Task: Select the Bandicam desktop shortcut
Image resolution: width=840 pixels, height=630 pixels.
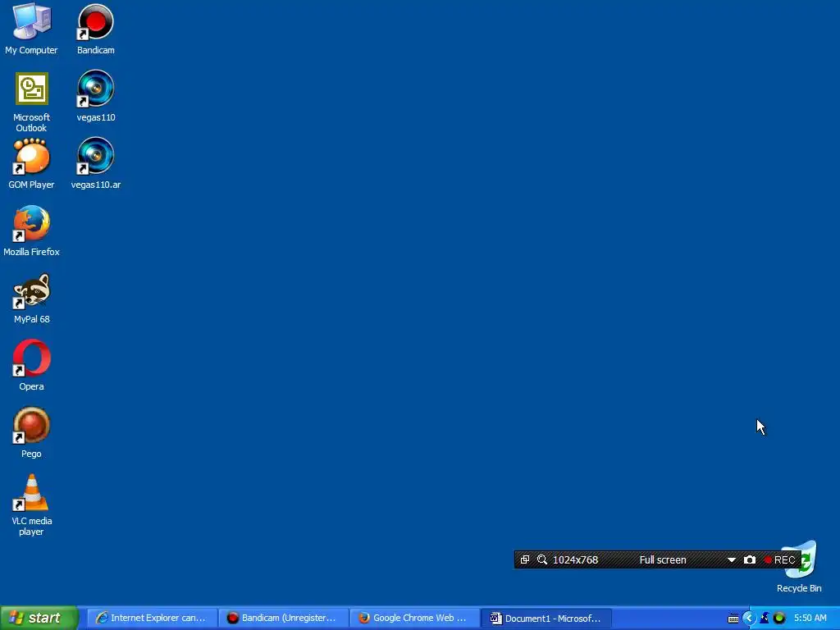Action: tap(95, 30)
